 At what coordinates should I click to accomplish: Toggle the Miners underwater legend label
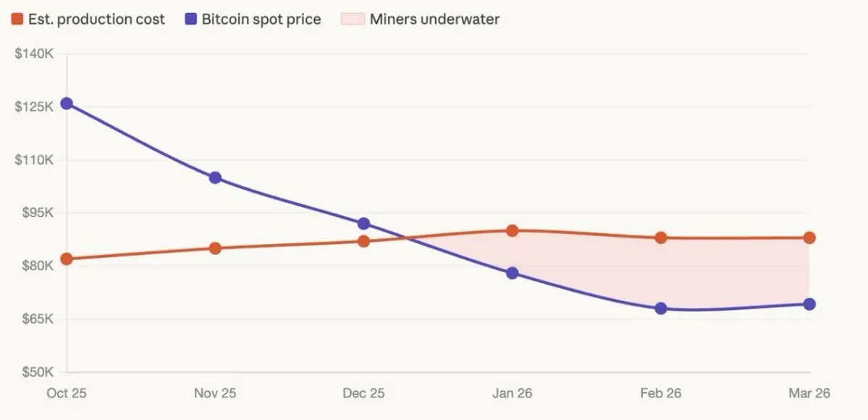pos(435,20)
